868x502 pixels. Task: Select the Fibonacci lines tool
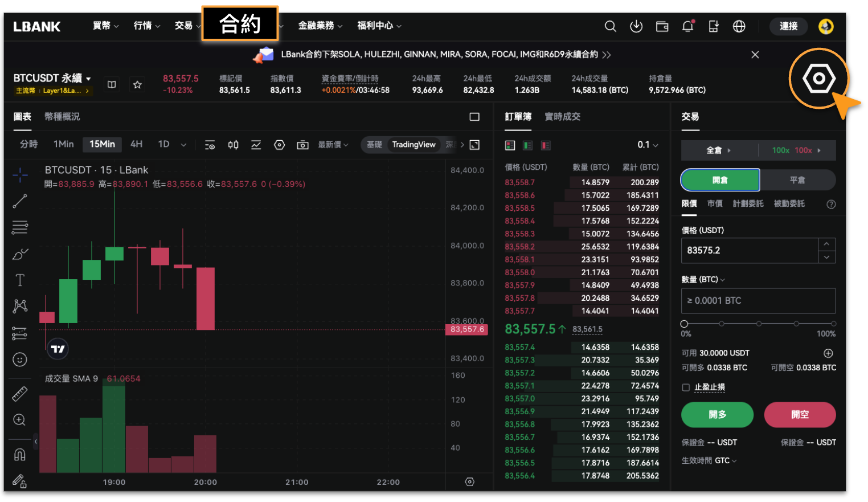20,227
